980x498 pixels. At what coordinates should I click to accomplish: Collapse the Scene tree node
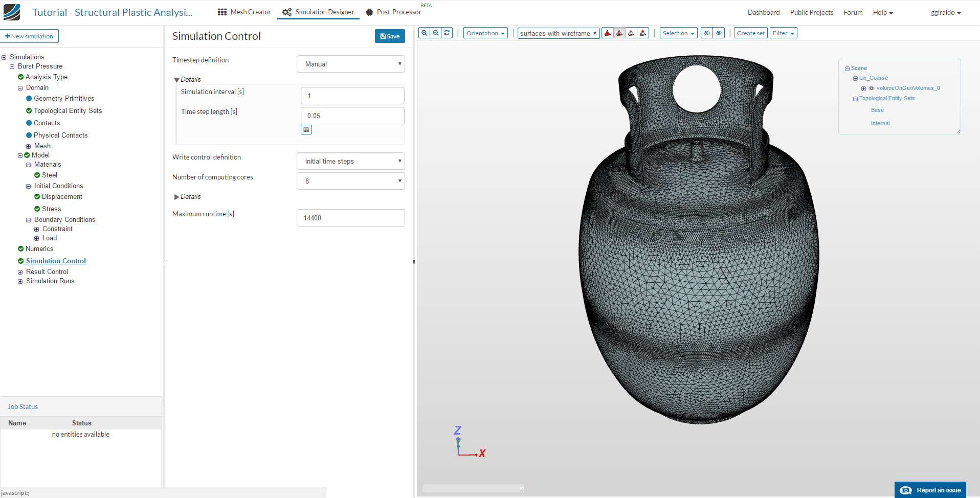847,69
